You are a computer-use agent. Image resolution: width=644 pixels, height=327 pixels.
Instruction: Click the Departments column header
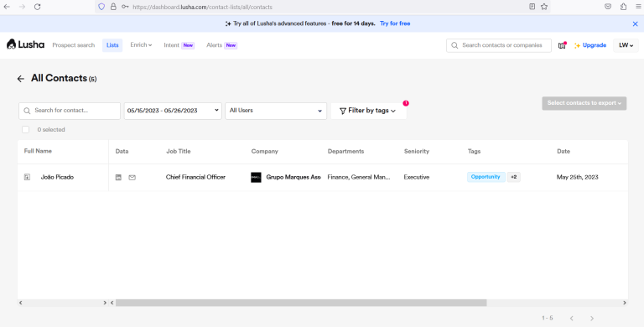[x=345, y=151]
